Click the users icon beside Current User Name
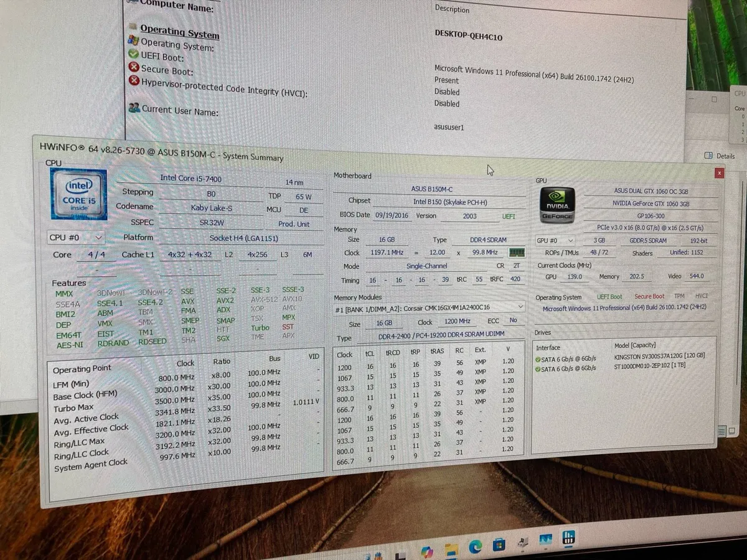Image resolution: width=747 pixels, height=560 pixels. click(x=134, y=107)
